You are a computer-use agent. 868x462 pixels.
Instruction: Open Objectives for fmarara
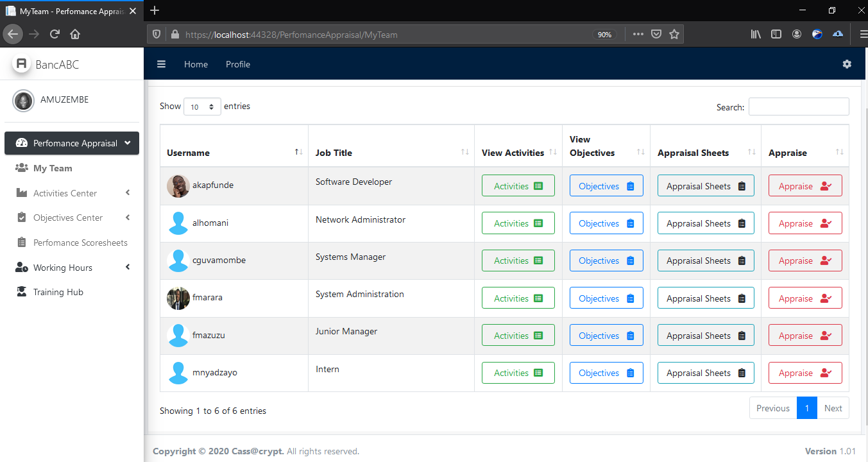point(606,298)
